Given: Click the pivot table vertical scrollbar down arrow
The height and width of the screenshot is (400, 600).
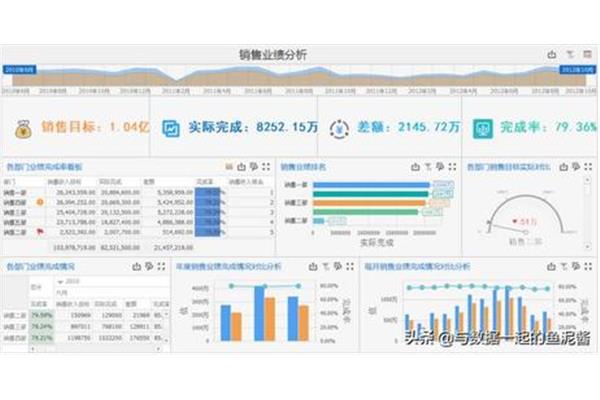Looking at the screenshot, I should click(167, 340).
